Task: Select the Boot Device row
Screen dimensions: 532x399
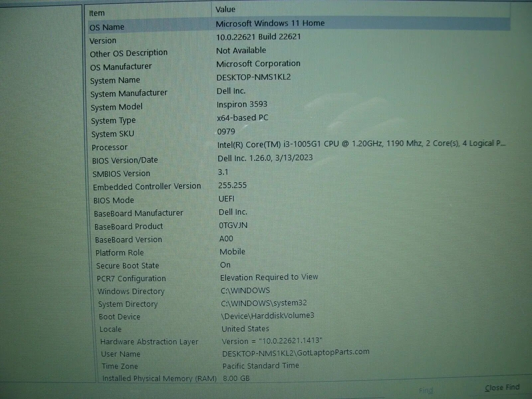Action: (119, 317)
